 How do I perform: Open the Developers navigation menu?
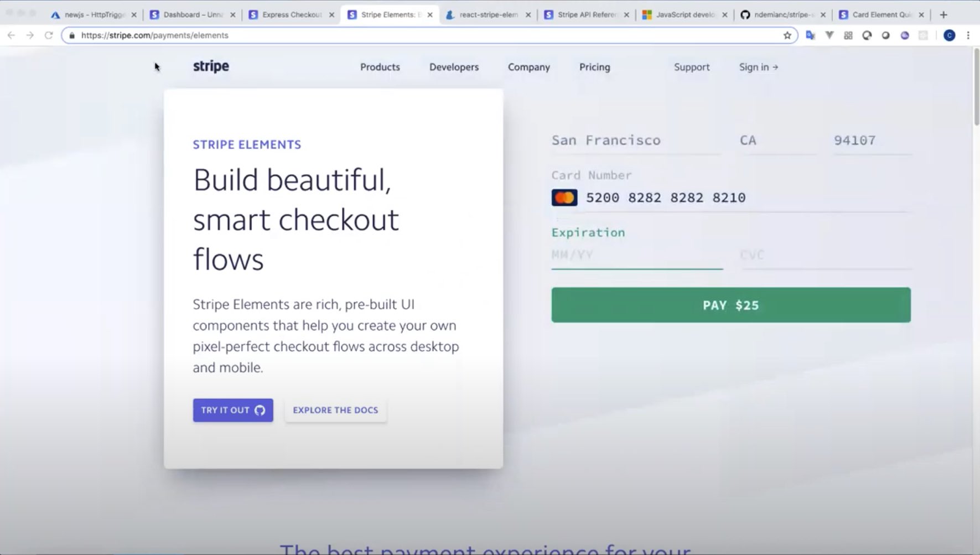[x=454, y=67]
